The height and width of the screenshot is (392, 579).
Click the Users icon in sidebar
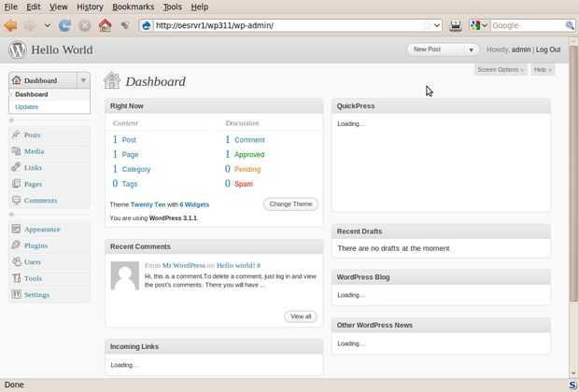[16, 261]
